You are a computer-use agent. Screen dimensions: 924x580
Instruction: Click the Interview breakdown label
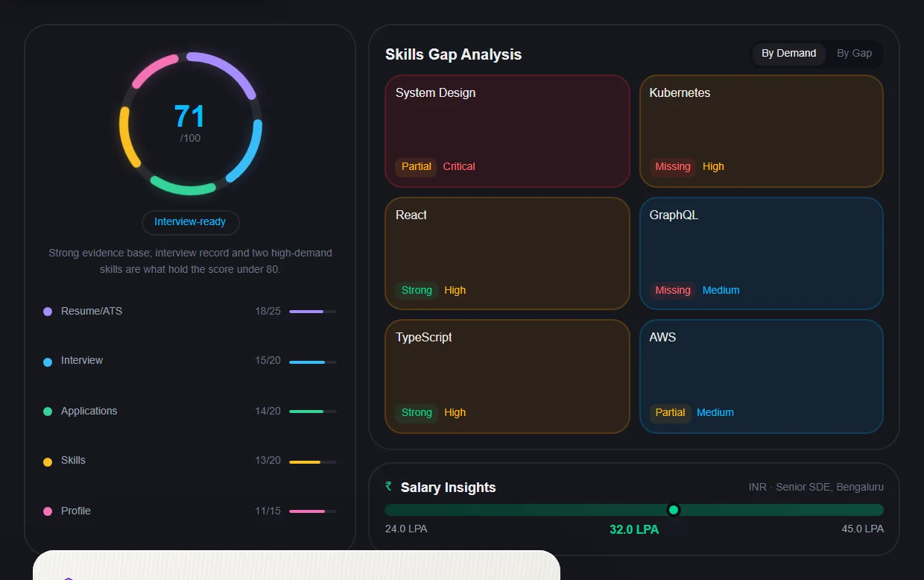click(x=82, y=360)
